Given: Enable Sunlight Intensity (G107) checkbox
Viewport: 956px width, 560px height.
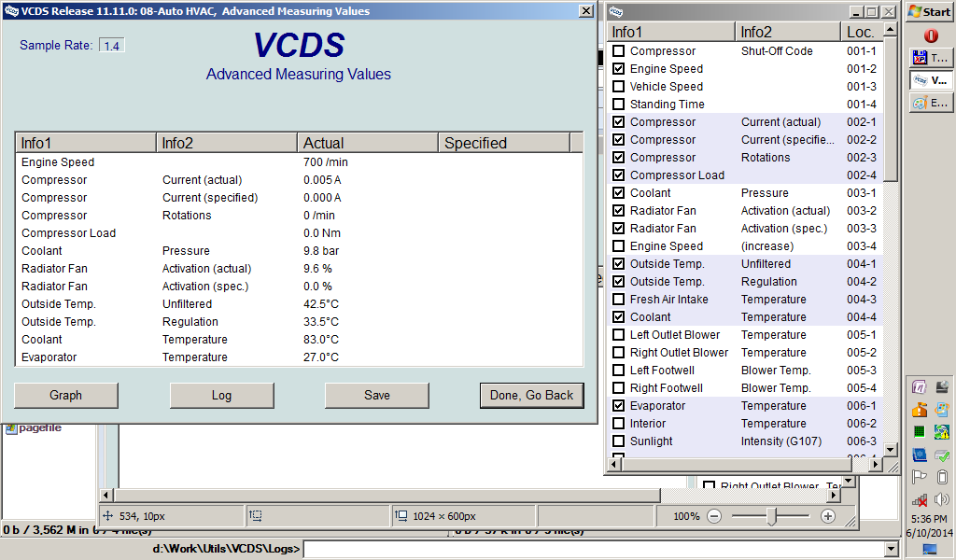Looking at the screenshot, I should (618, 441).
